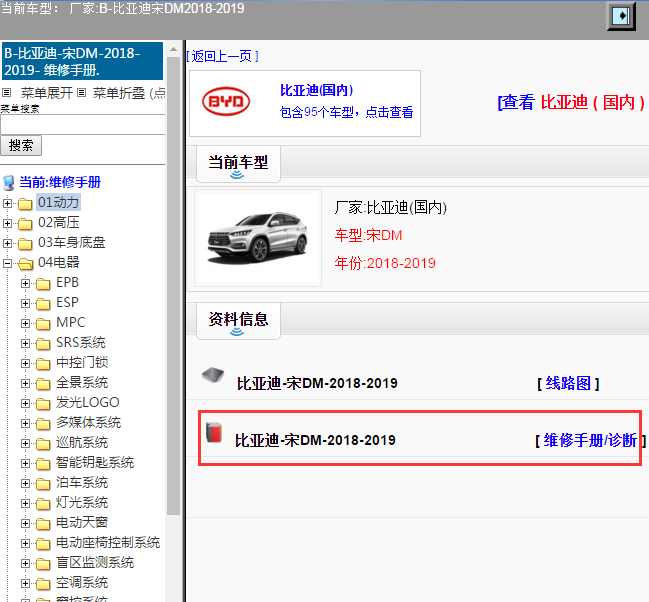
Task: Click 菜单展开 to expand all menus
Action: click(47, 93)
